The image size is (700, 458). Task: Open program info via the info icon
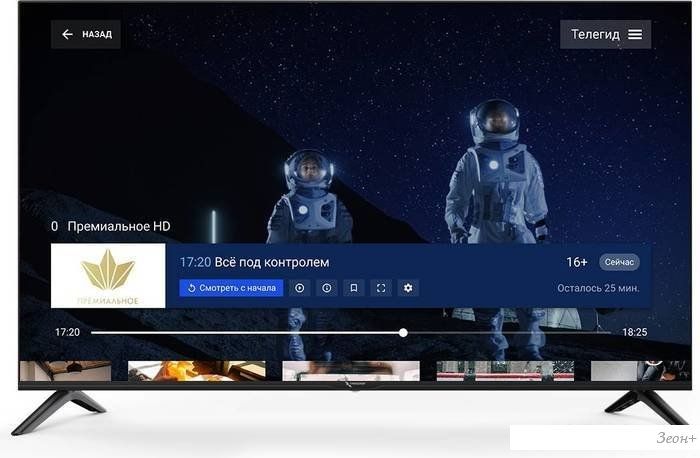[326, 288]
